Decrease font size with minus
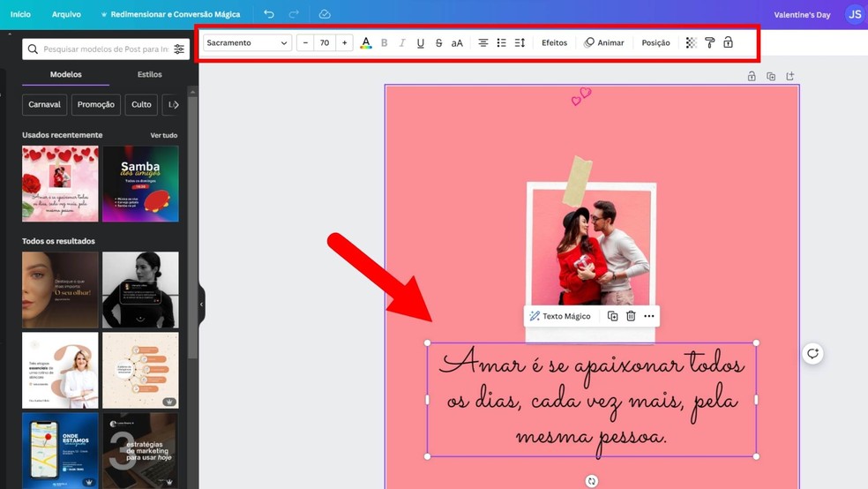The height and width of the screenshot is (489, 868). pyautogui.click(x=305, y=42)
